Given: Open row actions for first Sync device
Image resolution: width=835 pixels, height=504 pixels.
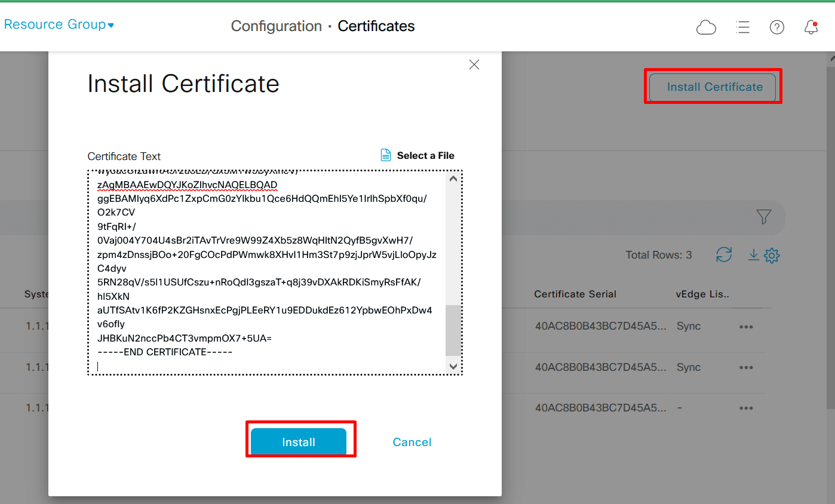Looking at the screenshot, I should click(746, 326).
